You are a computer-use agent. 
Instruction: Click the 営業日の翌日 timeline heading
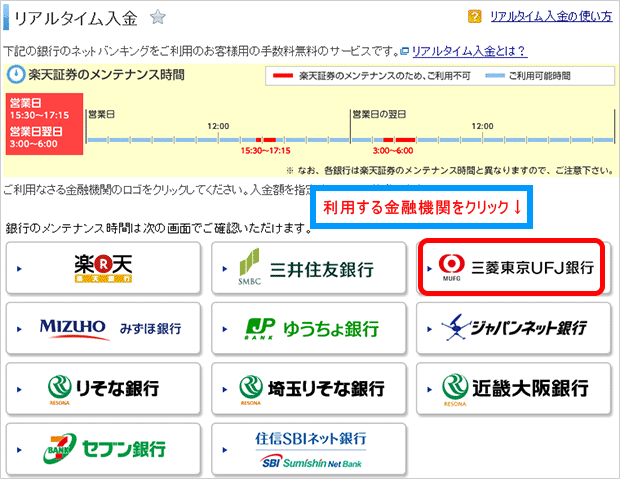379,115
